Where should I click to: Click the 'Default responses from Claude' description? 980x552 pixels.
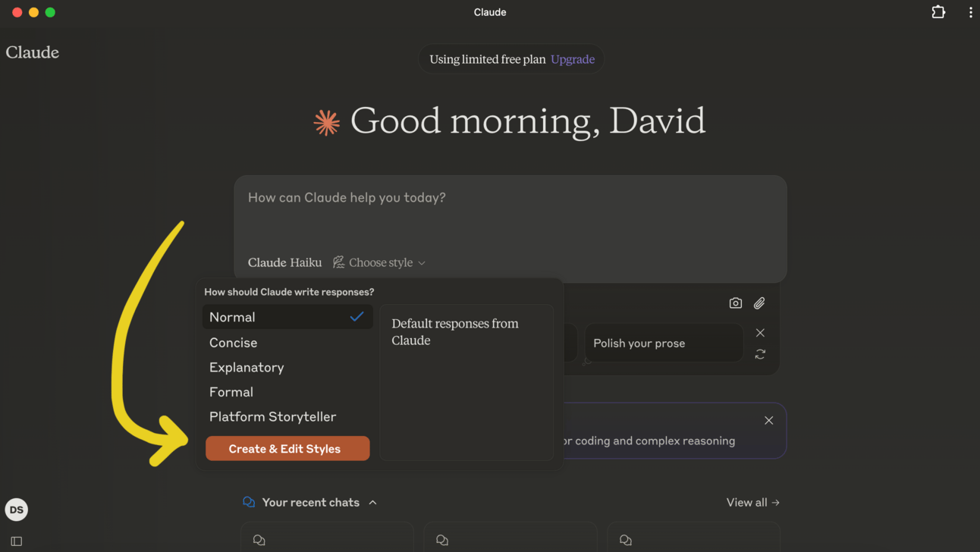(x=455, y=332)
